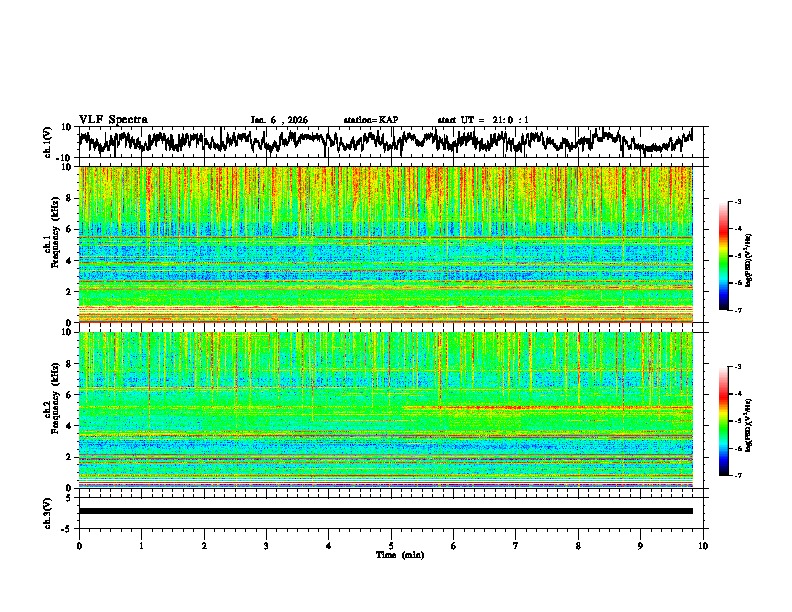
Task: Click inside the ch.1 spectrogram panel
Action: 386,244
